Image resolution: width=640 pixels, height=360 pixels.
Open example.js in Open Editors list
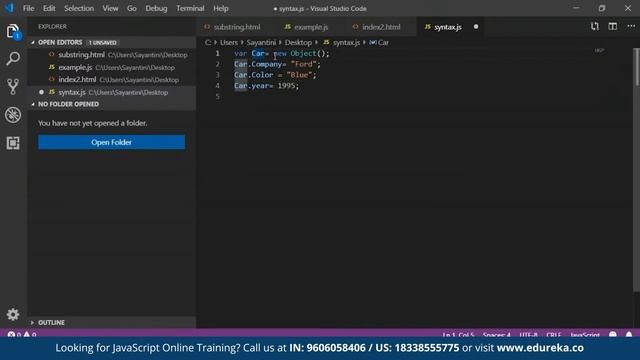click(x=112, y=67)
